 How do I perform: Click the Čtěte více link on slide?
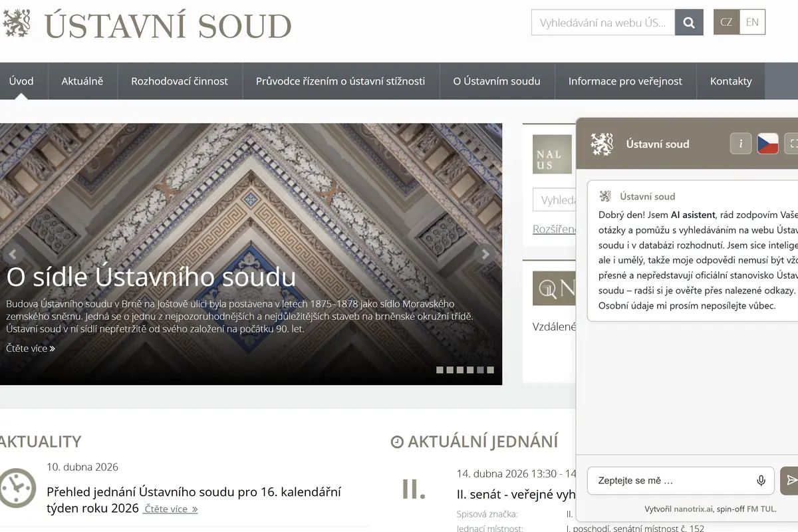[x=31, y=348]
